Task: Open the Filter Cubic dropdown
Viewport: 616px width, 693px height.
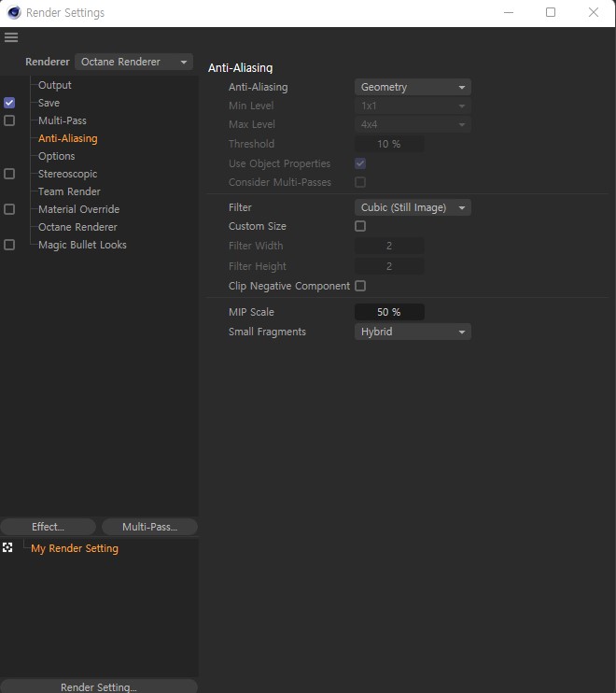Action: coord(413,207)
